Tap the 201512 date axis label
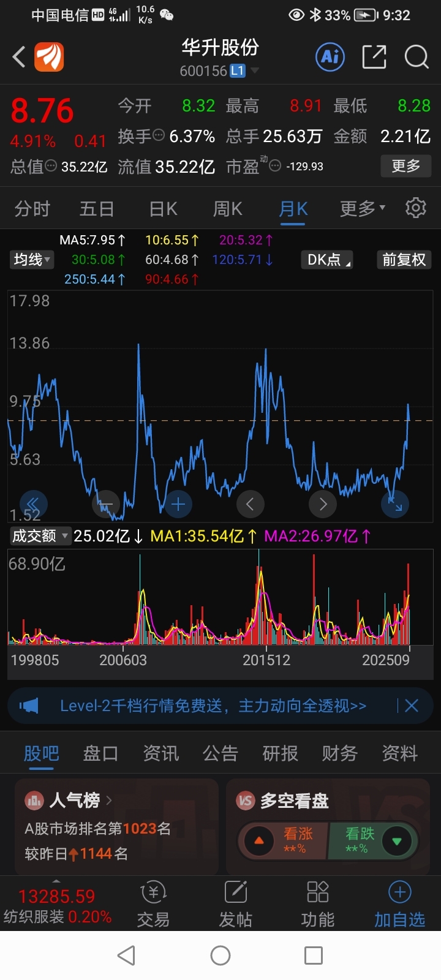 pyautogui.click(x=266, y=660)
